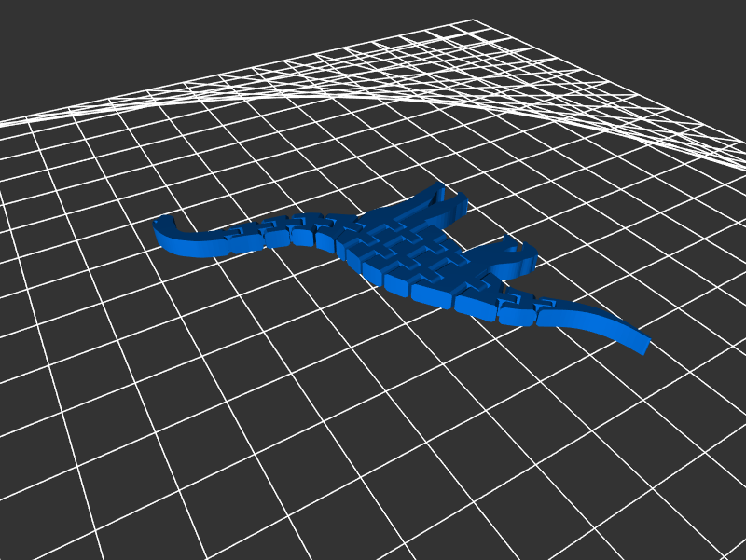Select the curled hook tip at model's left end

coord(165,225)
